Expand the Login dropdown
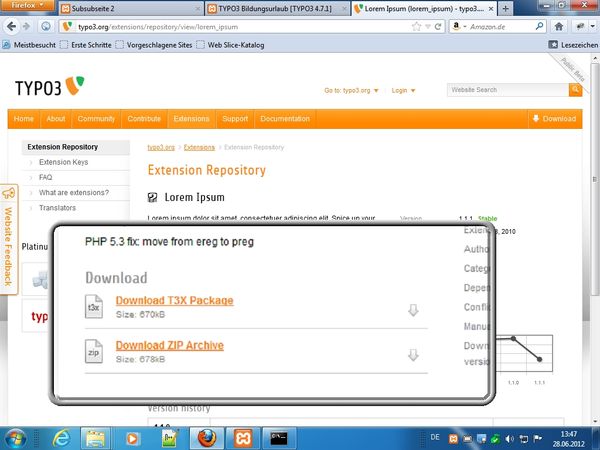The width and height of the screenshot is (600, 450). click(x=403, y=90)
